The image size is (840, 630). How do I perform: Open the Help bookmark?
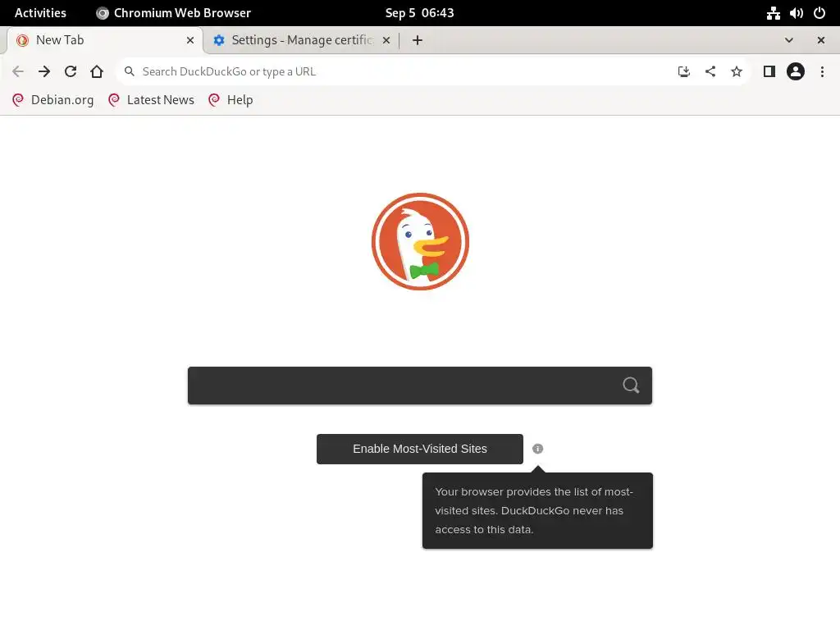click(231, 100)
